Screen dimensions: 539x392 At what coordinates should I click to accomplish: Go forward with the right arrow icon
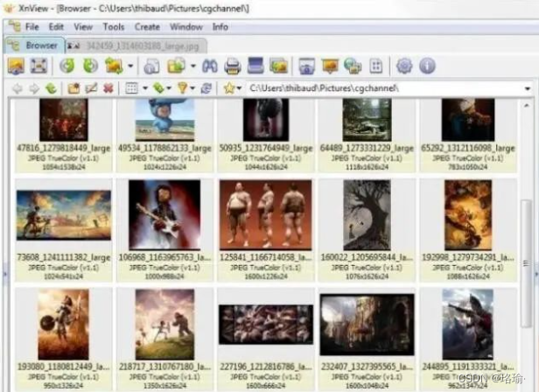[x=34, y=88]
